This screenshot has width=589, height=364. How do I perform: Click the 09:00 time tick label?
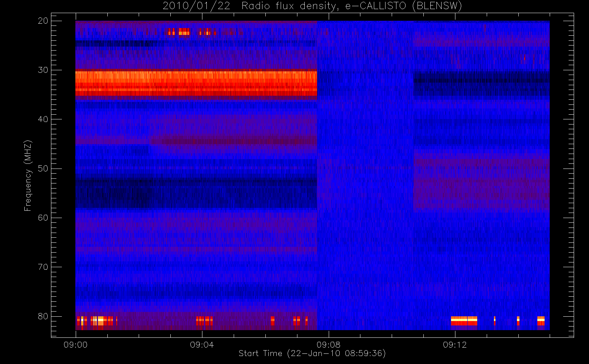click(76, 345)
